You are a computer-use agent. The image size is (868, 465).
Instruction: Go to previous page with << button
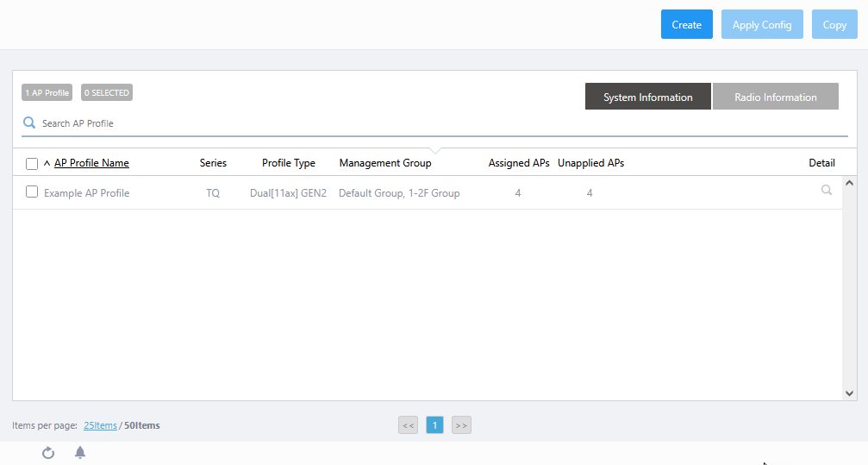pos(409,425)
